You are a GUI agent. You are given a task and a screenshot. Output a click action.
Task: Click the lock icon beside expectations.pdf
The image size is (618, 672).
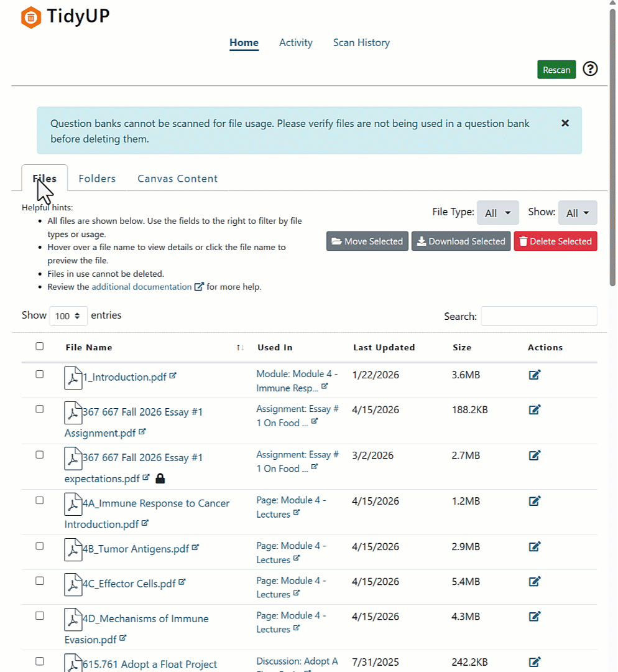[160, 478]
